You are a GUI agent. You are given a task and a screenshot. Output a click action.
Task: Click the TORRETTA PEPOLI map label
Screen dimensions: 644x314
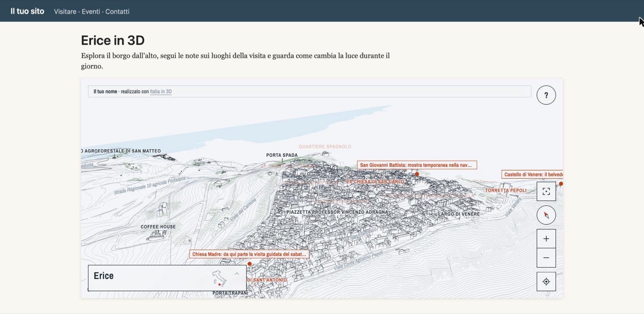coord(506,190)
